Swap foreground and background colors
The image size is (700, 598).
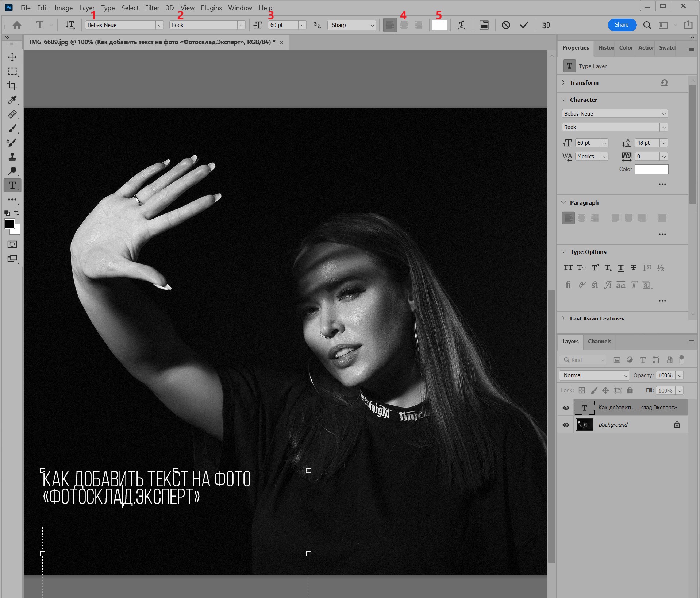17,212
